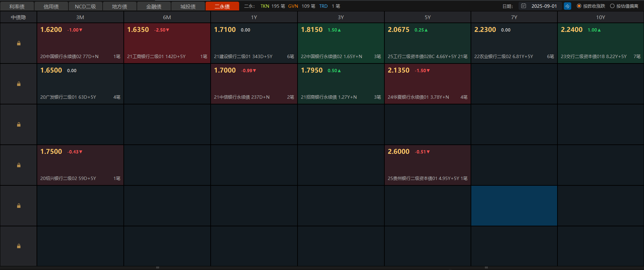Image resolution: width=644 pixels, height=270 pixels.
Task: Open the 地方债 tab
Action: [x=120, y=6]
